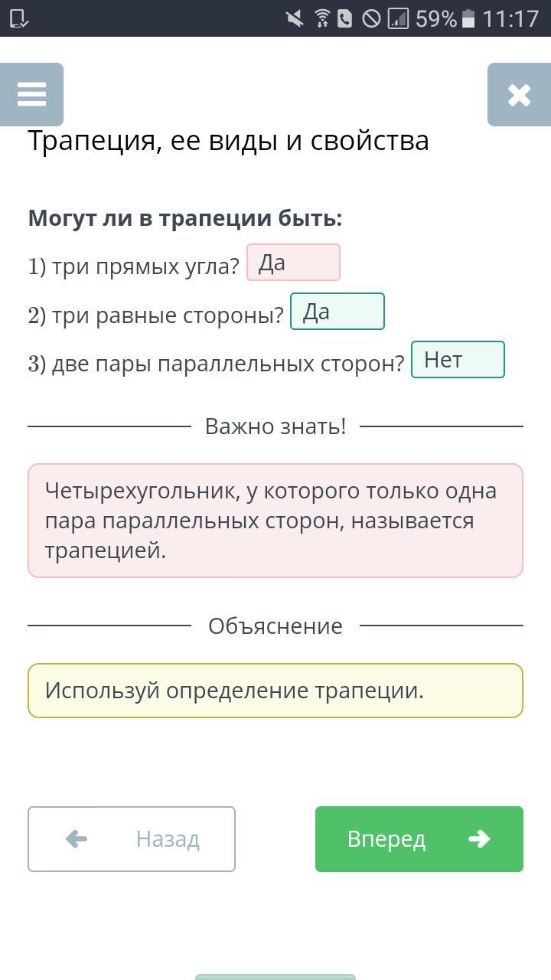Tap the signal strength icon
The image size is (551, 980).
tap(398, 18)
